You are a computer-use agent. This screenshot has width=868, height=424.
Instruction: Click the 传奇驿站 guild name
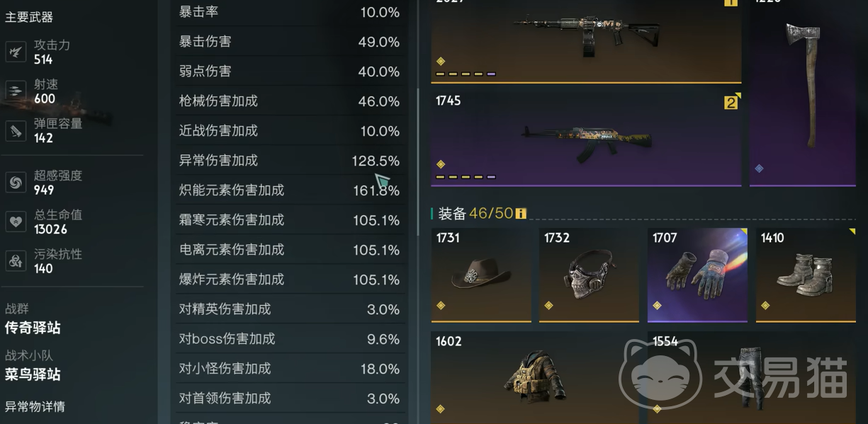33,328
